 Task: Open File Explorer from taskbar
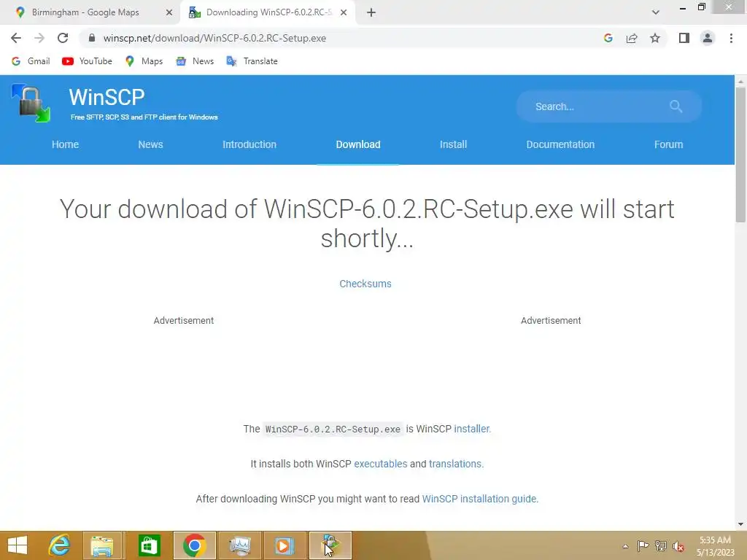tap(102, 545)
